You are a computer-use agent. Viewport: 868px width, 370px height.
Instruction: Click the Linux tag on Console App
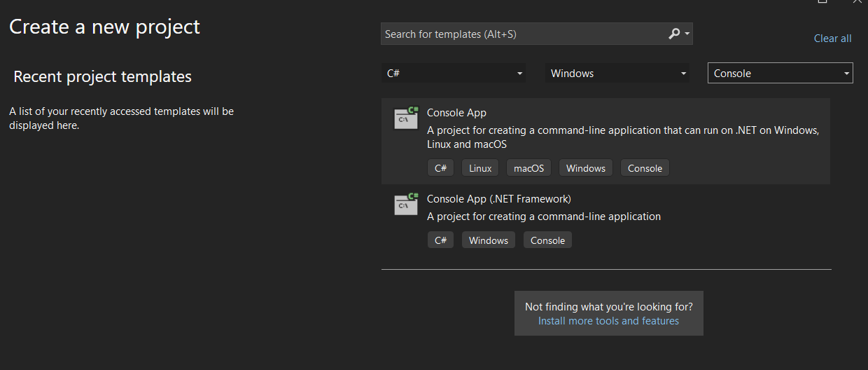(x=481, y=168)
